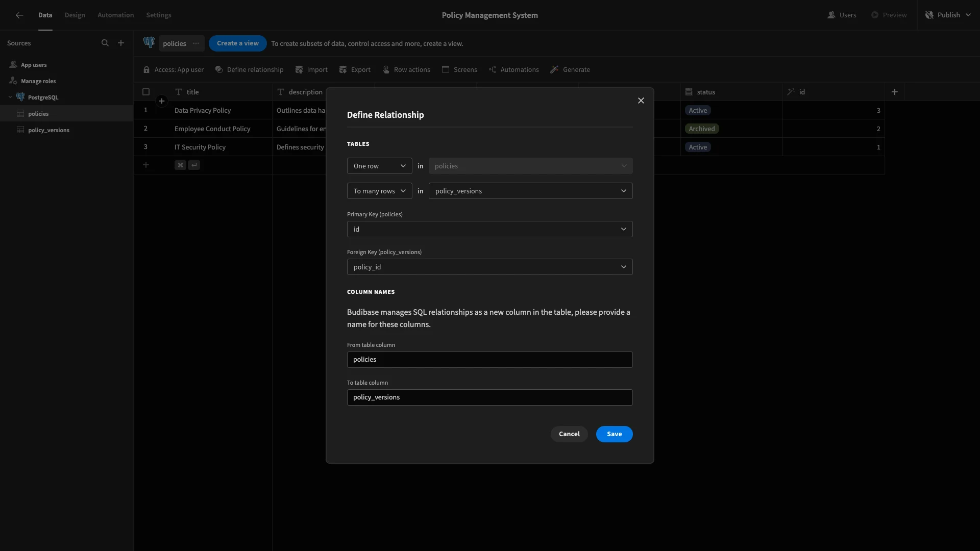
Task: Add a new source with plus icon
Action: (121, 43)
